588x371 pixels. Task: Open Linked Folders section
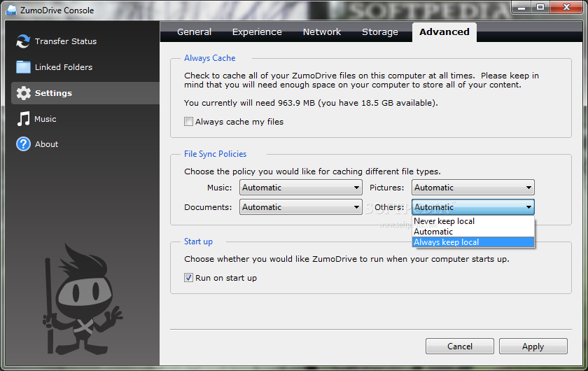tap(64, 67)
